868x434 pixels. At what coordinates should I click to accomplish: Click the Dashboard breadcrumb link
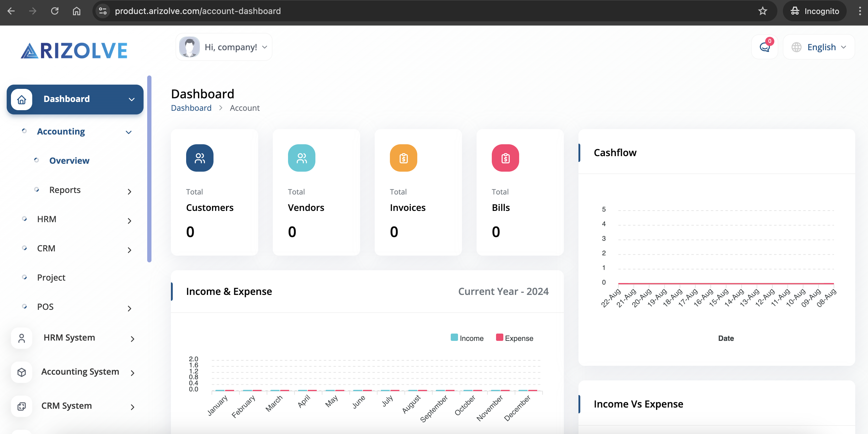[191, 108]
